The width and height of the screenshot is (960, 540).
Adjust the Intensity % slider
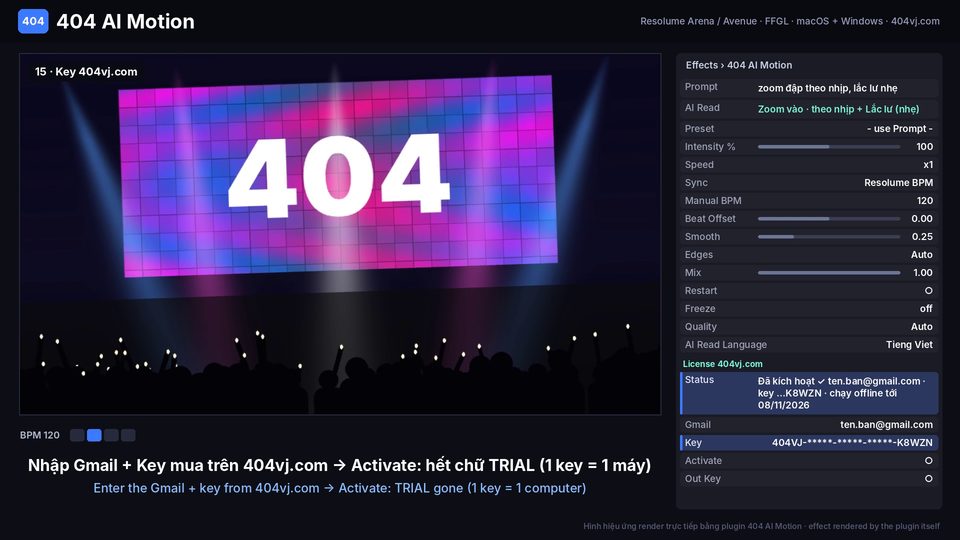click(x=829, y=147)
